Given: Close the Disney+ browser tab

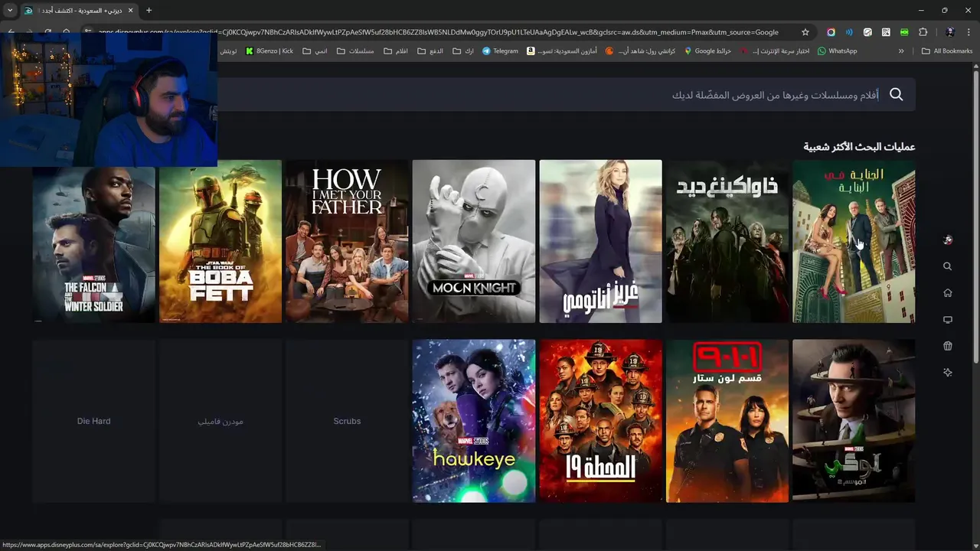Looking at the screenshot, I should 130,11.
